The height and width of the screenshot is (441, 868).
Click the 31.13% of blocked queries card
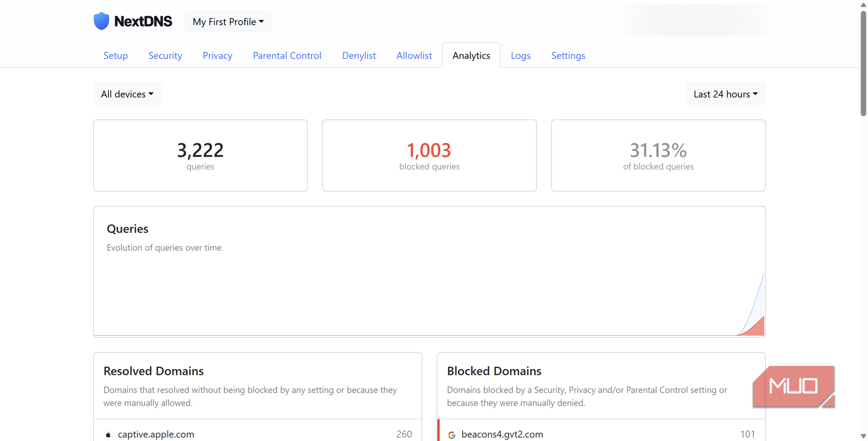(x=658, y=155)
